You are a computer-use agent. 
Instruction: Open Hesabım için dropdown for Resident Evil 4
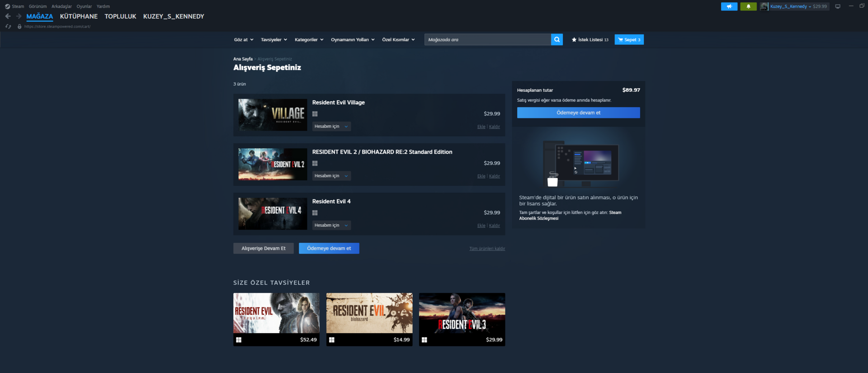tap(331, 225)
